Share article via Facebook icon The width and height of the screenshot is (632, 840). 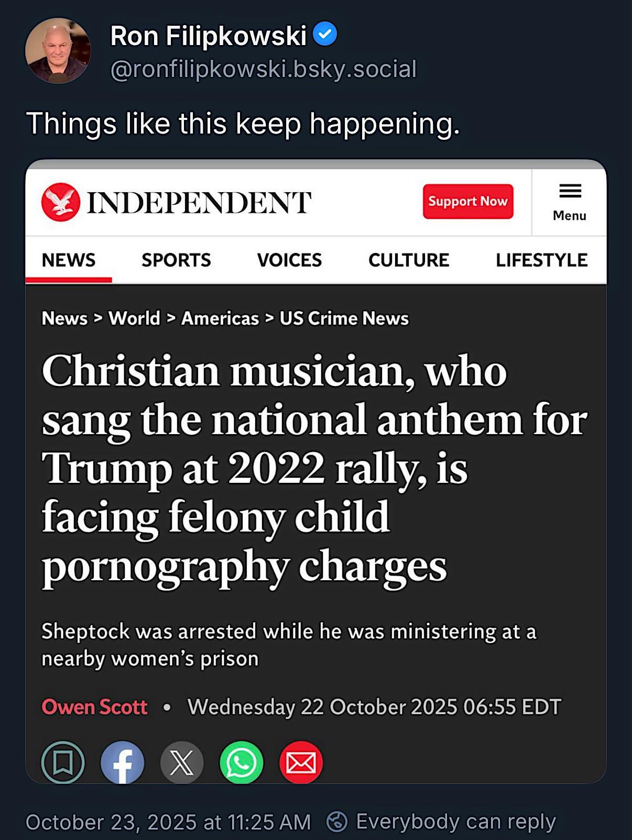pos(122,762)
